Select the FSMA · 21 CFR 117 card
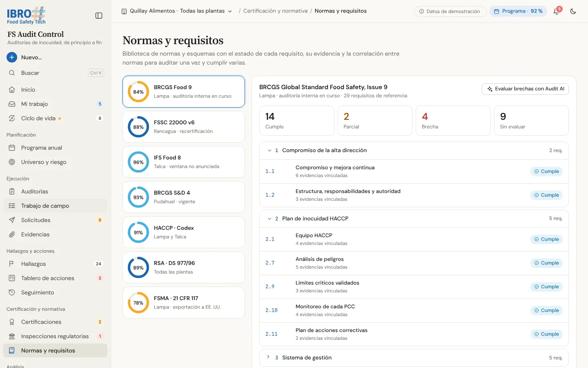Screen dimensions: 588x368 [x=184, y=303]
